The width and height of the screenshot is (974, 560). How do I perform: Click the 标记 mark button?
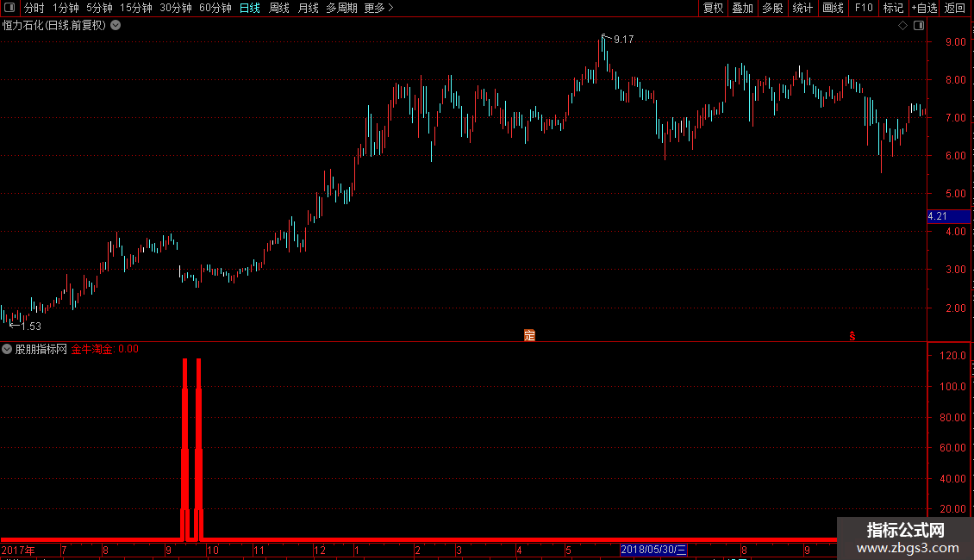pos(893,8)
